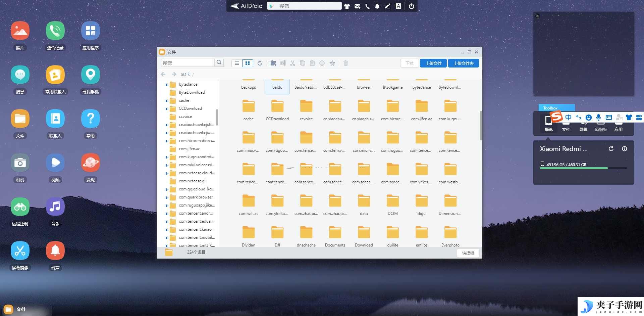Click the paste clipboard toolbar icon
644x316 pixels.
(312, 63)
